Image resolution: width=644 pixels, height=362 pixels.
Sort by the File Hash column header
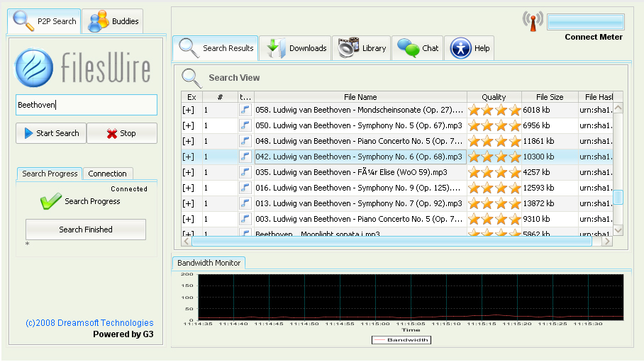[x=596, y=97]
